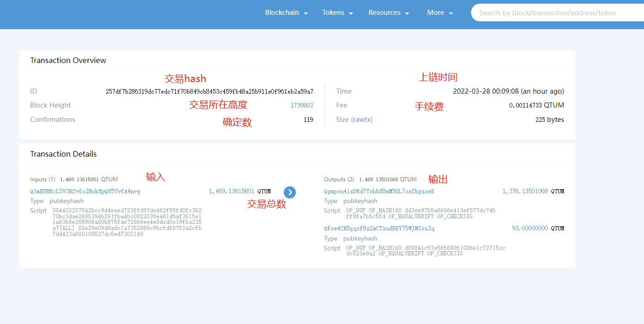This screenshot has width=644, height=324.
Task: Click the blue circular arrow between inputs and outputs
Action: (x=289, y=192)
